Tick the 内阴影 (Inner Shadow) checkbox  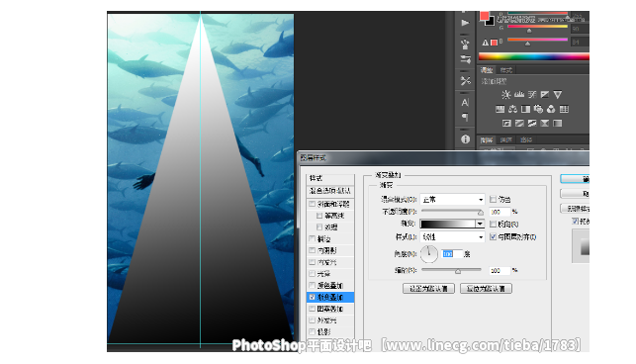point(312,250)
